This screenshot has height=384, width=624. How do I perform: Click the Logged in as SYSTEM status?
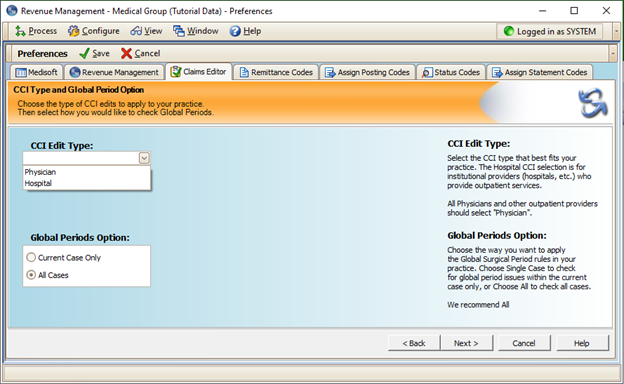(549, 31)
